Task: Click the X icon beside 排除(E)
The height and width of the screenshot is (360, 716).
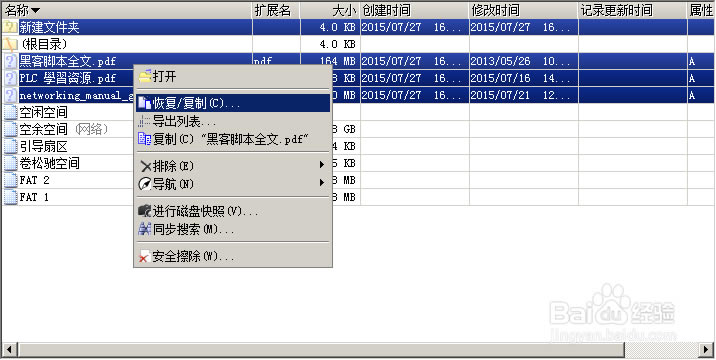Action: tap(146, 166)
